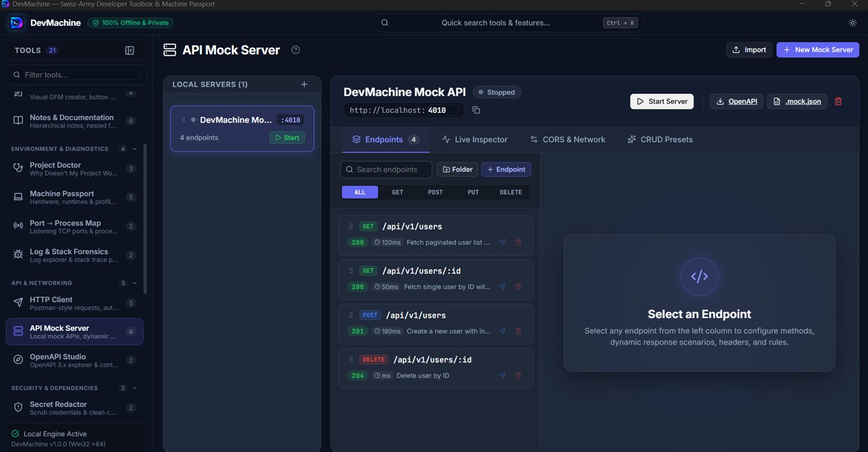Delete the GET /api/v1/users/:id endpoint
This screenshot has width=868, height=452.
[518, 287]
